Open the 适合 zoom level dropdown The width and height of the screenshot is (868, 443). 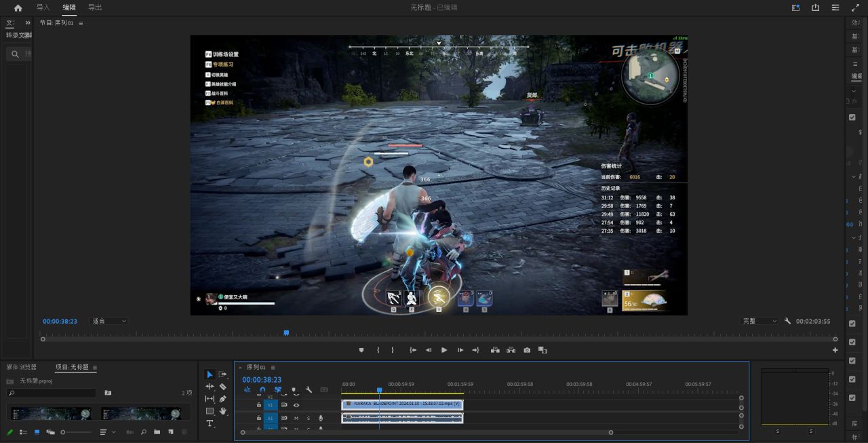(108, 321)
